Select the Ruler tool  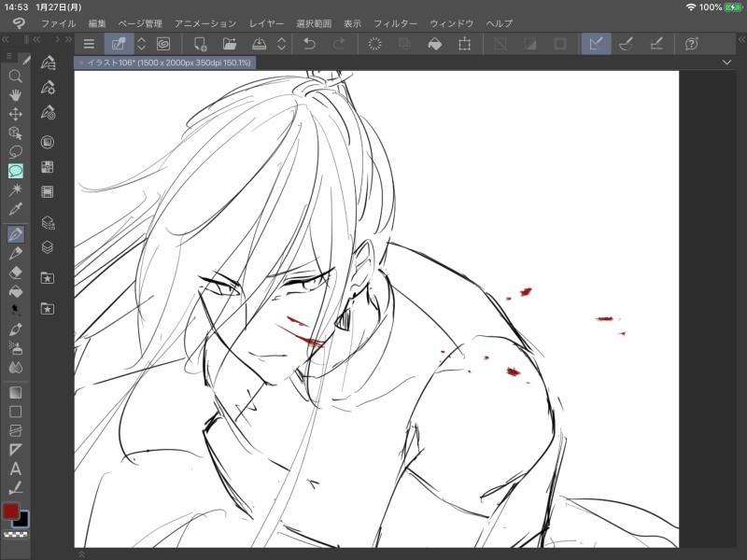pyautogui.click(x=15, y=450)
